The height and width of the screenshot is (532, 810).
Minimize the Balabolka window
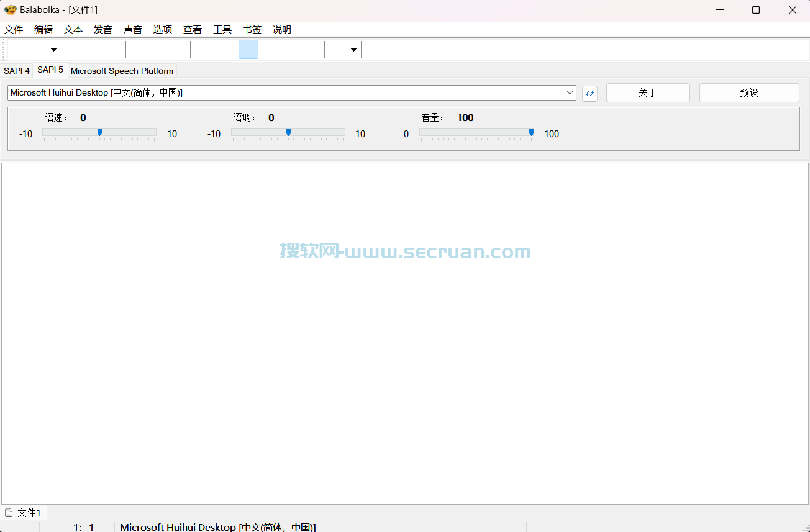pos(719,10)
